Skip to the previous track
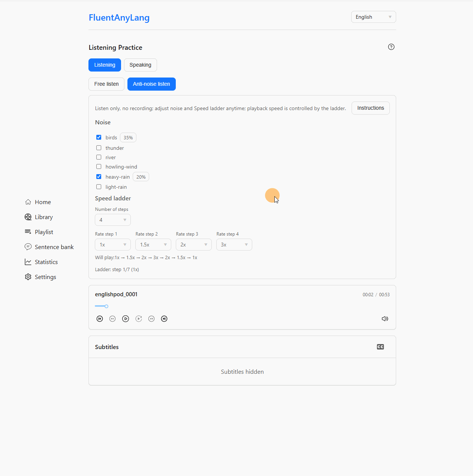This screenshot has height=476, width=473. (100, 319)
